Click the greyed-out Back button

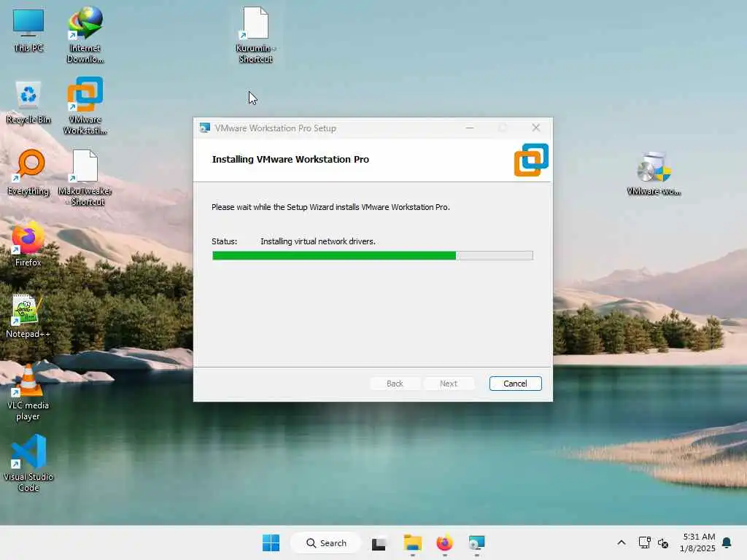[395, 384]
